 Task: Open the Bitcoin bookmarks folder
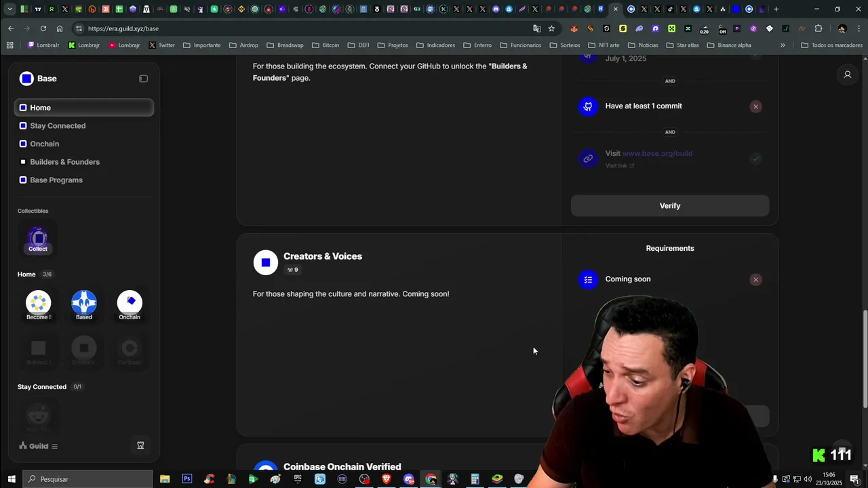(x=325, y=45)
